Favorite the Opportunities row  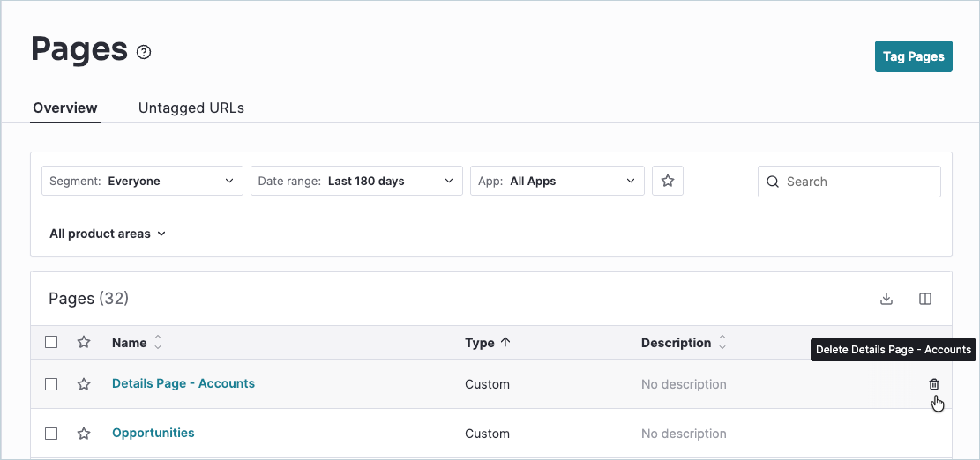coord(84,434)
